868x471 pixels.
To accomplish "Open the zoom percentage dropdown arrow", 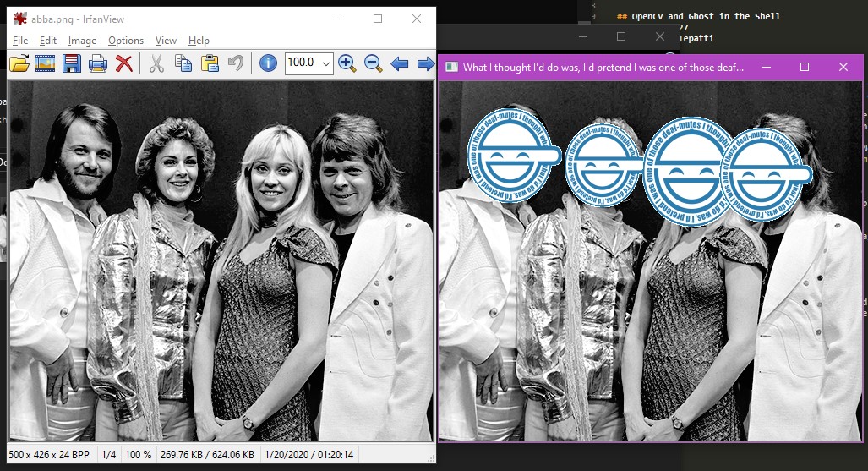I will tap(326, 63).
